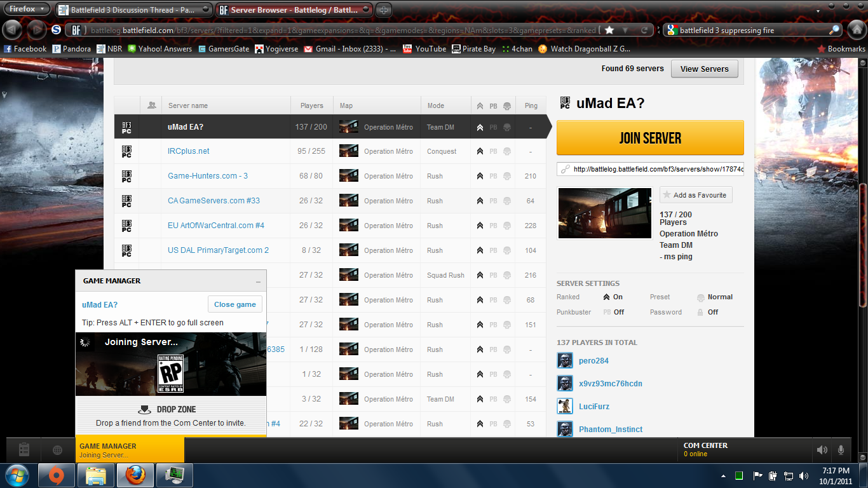Click the globe icon in Battlelog bottom bar

57,450
